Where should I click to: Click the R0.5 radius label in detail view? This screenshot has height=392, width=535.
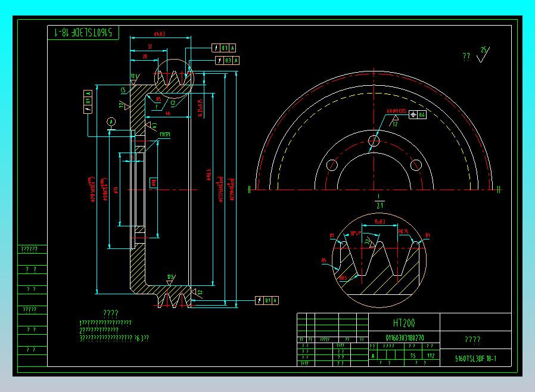click(x=343, y=278)
